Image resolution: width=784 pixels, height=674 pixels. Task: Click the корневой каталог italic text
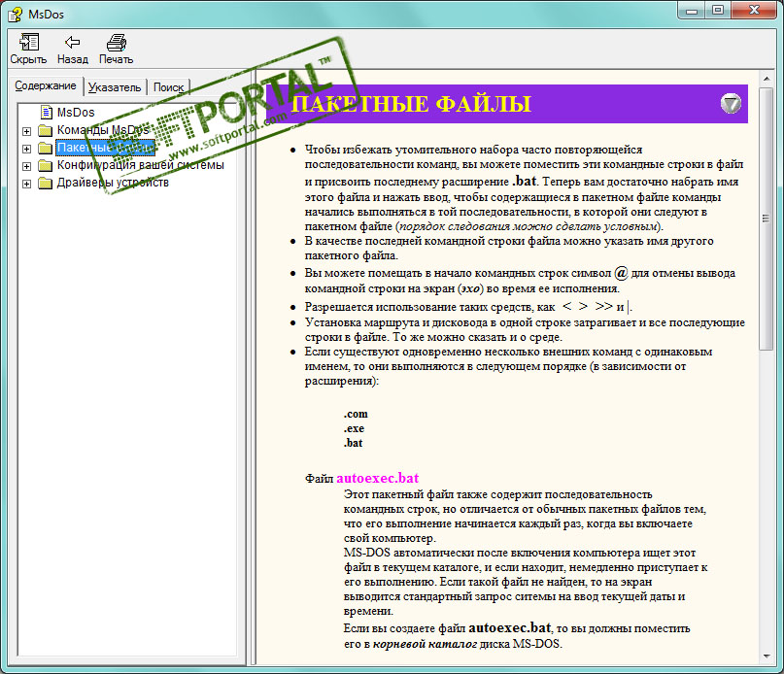[x=425, y=644]
